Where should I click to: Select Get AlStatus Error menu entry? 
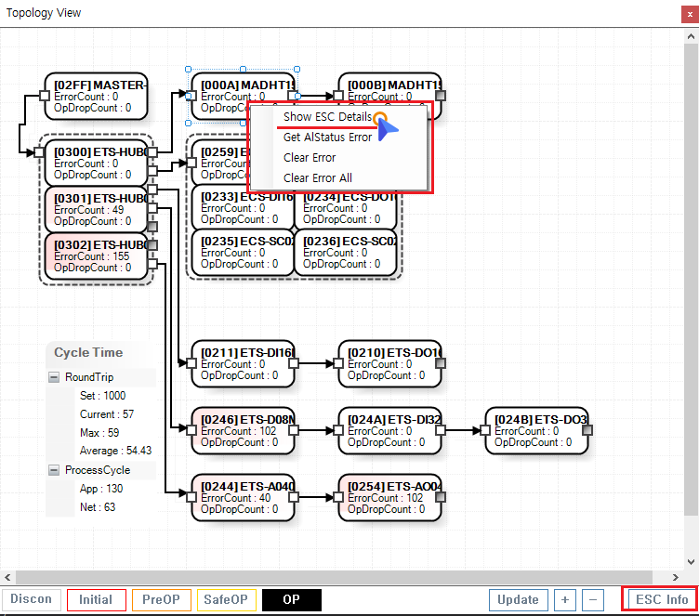click(x=327, y=138)
